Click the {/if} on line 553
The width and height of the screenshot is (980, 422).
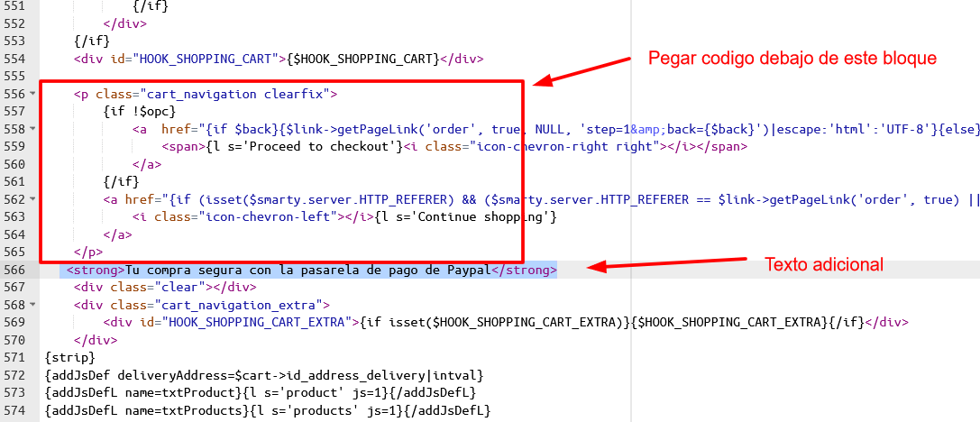[x=92, y=41]
